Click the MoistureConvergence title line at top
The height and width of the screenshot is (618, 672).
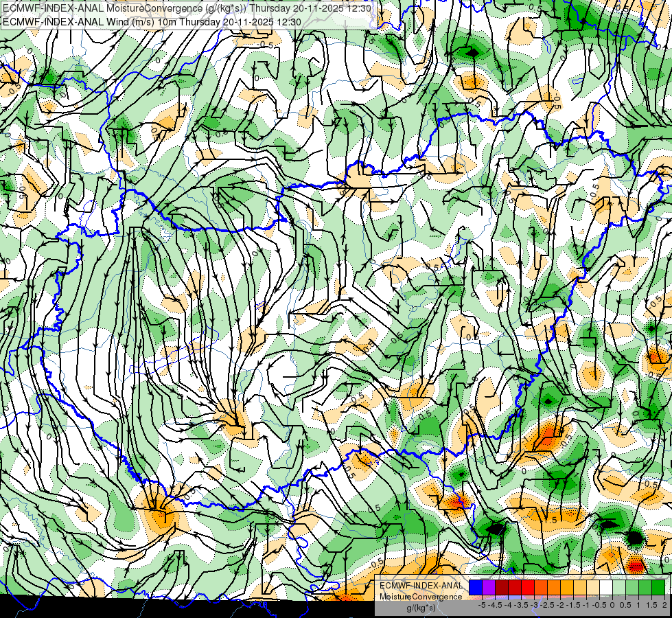(x=187, y=8)
